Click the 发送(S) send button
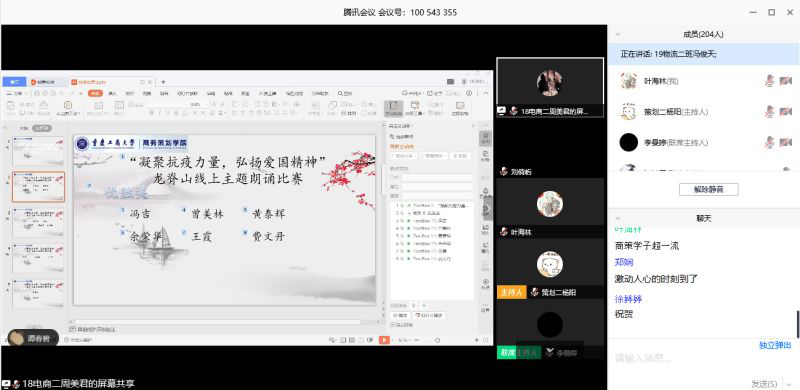Image resolution: width=800 pixels, height=390 pixels. point(764,383)
